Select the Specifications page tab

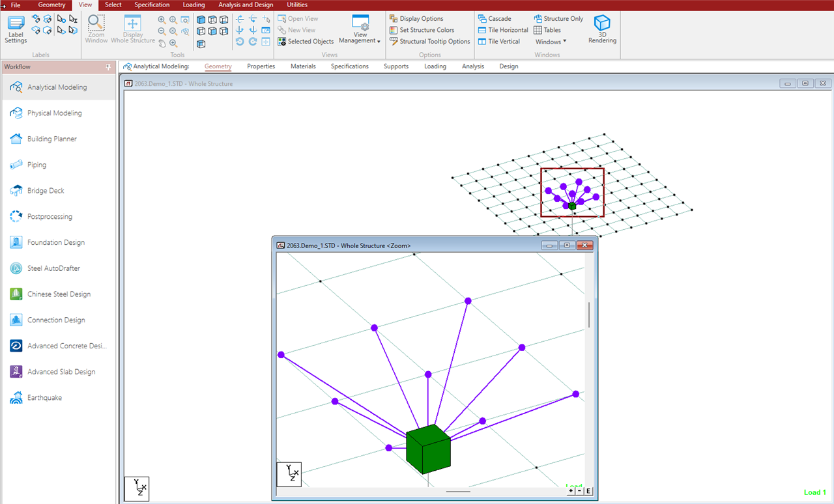(x=349, y=66)
